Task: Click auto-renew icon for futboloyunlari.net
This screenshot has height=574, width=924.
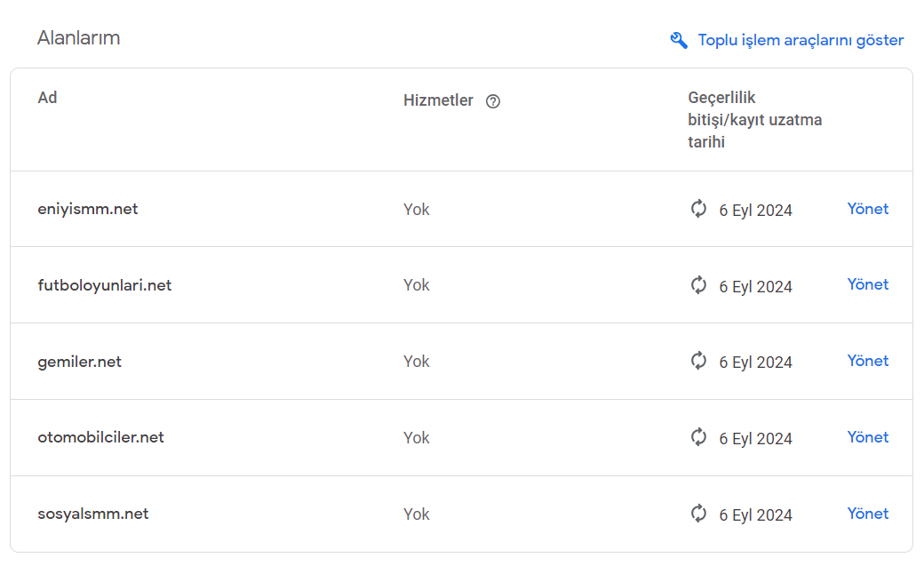Action: click(x=698, y=284)
